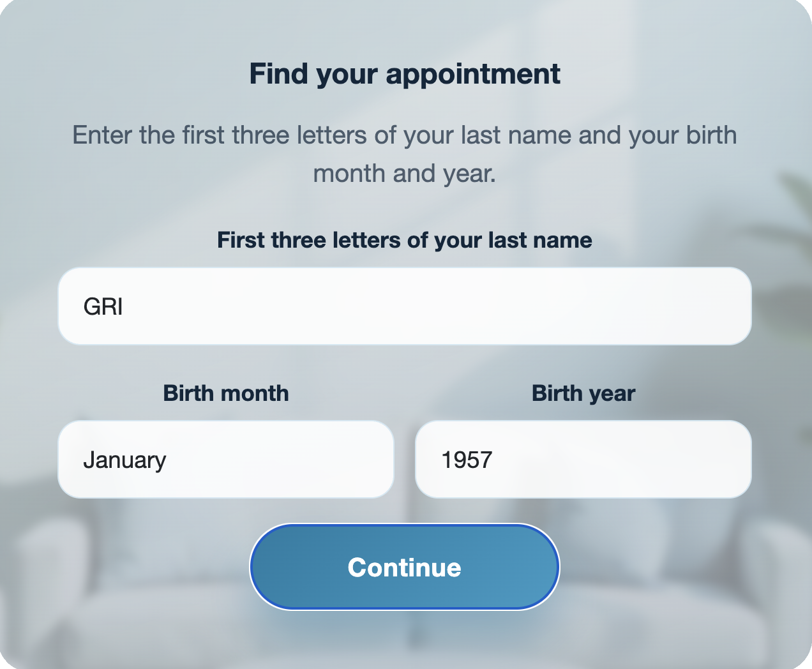Click the instruction text about entering letters
This screenshot has width=812, height=669.
pyautogui.click(x=405, y=153)
